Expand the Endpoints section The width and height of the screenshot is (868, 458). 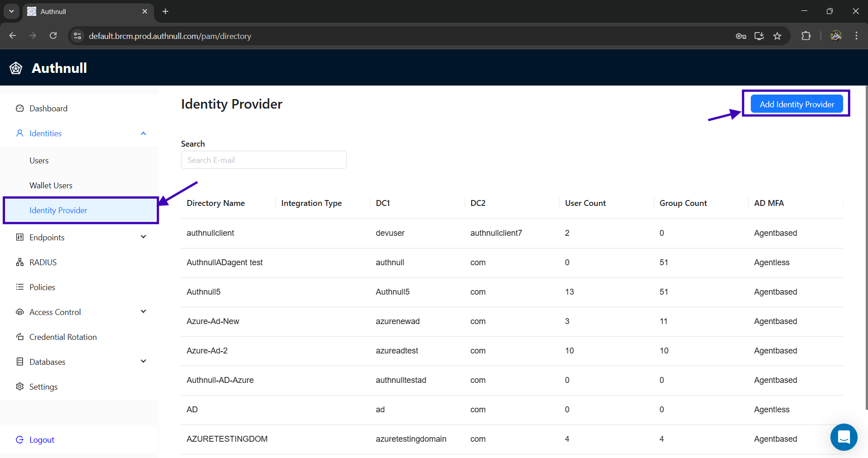click(x=143, y=237)
